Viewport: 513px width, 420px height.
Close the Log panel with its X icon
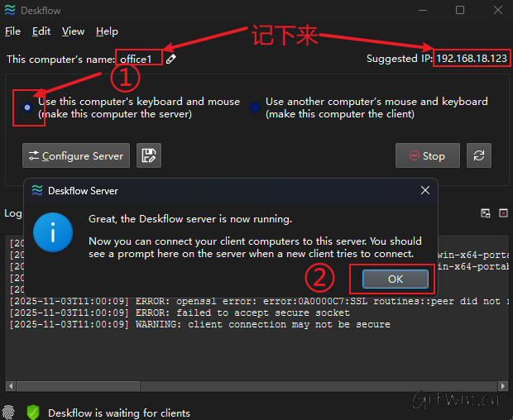(503, 213)
